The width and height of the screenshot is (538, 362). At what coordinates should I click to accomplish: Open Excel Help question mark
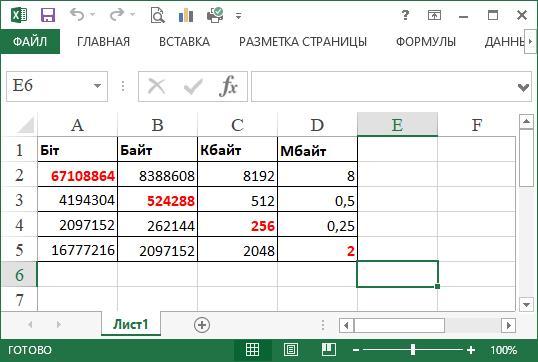point(405,15)
